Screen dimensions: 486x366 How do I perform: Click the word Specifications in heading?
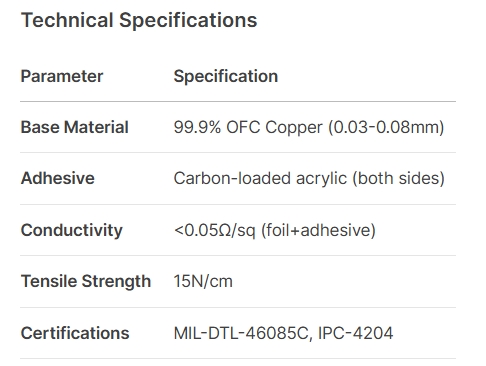(x=188, y=21)
